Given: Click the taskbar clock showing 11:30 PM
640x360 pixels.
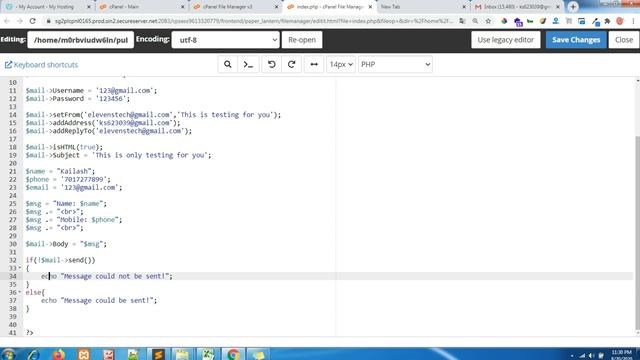Looking at the screenshot, I should point(622,354).
